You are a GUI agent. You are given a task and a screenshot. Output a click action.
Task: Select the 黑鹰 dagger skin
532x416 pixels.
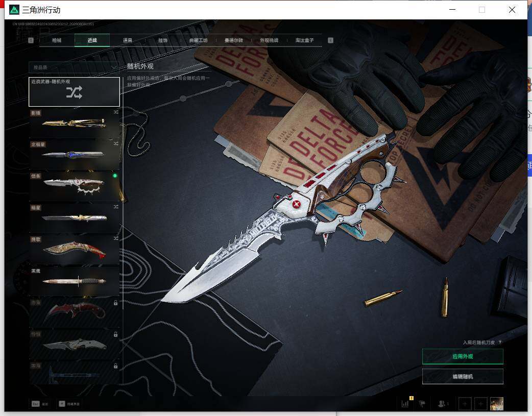click(x=74, y=281)
